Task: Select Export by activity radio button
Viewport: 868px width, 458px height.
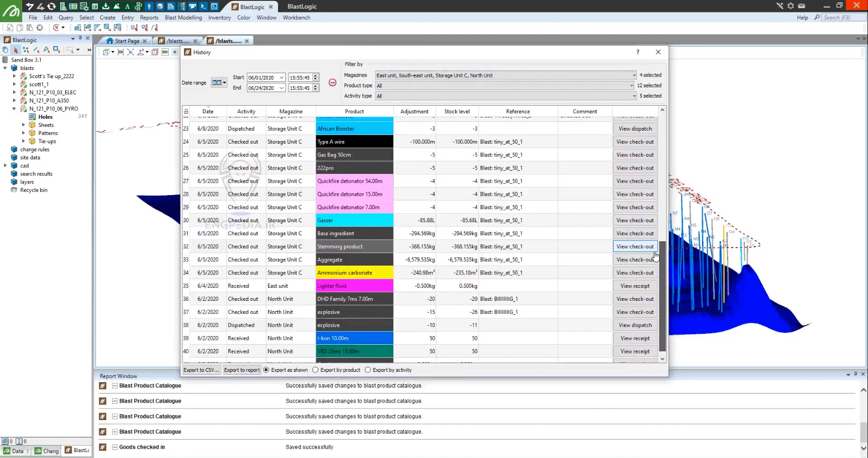Action: (x=368, y=370)
